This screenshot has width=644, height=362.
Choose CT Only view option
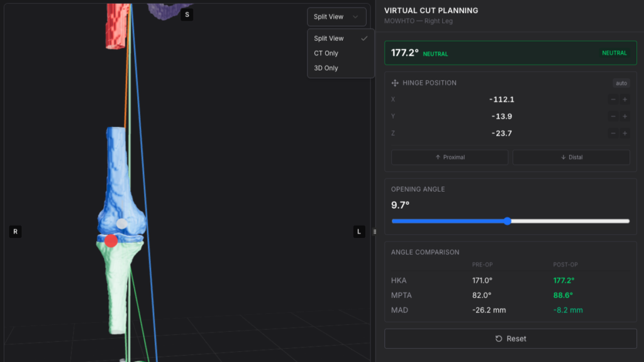[x=340, y=53]
